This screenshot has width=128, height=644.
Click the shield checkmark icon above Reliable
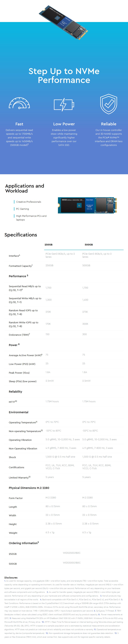(x=108, y=104)
